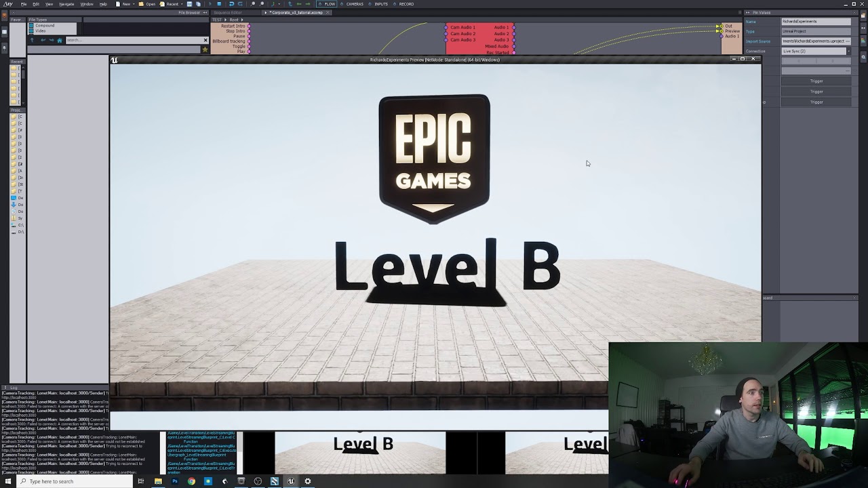
Task: Click the Save disk icon
Action: coord(189,4)
